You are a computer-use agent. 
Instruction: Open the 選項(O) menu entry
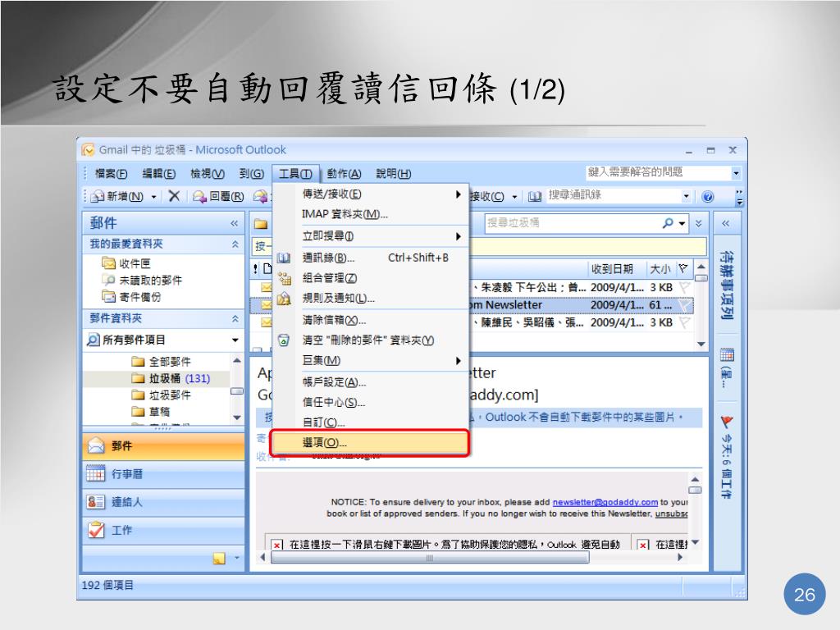pos(370,442)
